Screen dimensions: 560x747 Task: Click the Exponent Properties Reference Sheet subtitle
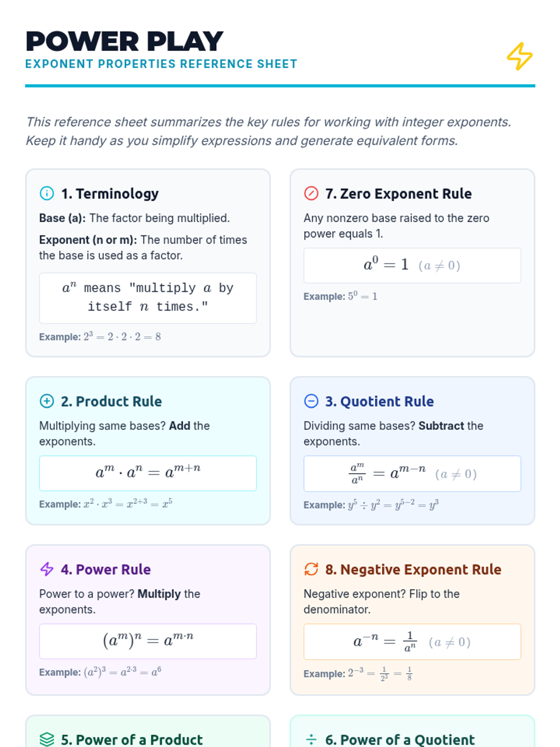coord(161,64)
